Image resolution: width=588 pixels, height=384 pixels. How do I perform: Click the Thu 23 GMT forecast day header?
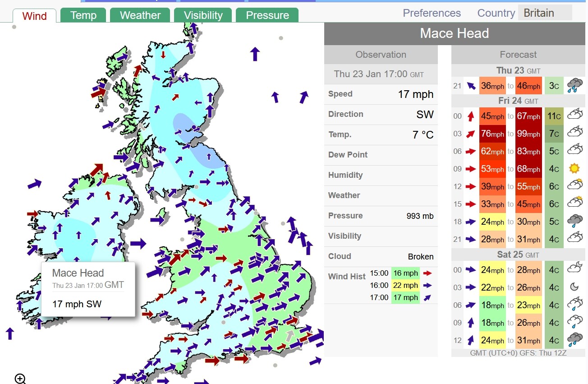[518, 71]
